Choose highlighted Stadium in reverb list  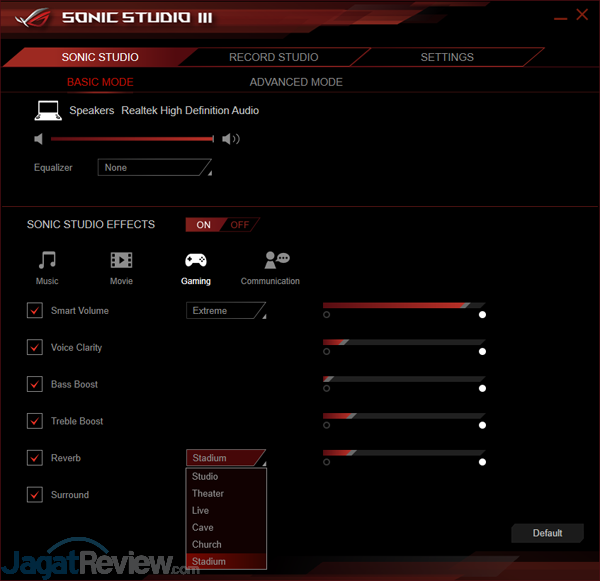click(x=226, y=561)
